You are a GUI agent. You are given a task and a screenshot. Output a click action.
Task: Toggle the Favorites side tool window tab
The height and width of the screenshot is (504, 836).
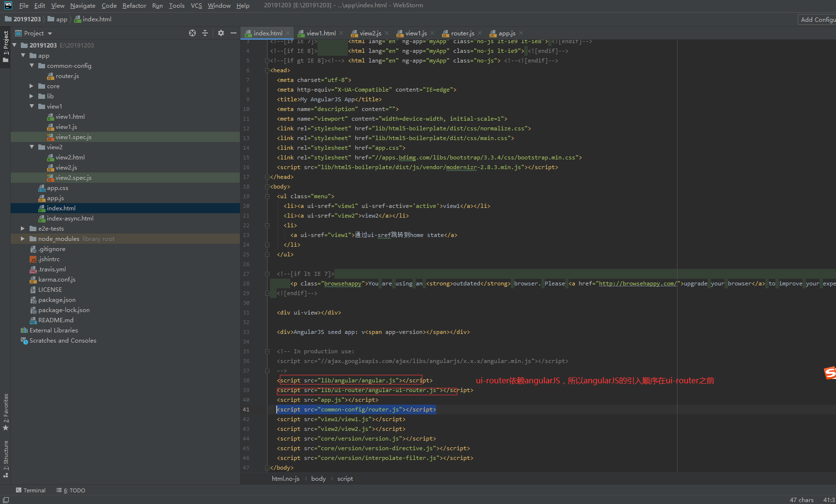coord(5,412)
